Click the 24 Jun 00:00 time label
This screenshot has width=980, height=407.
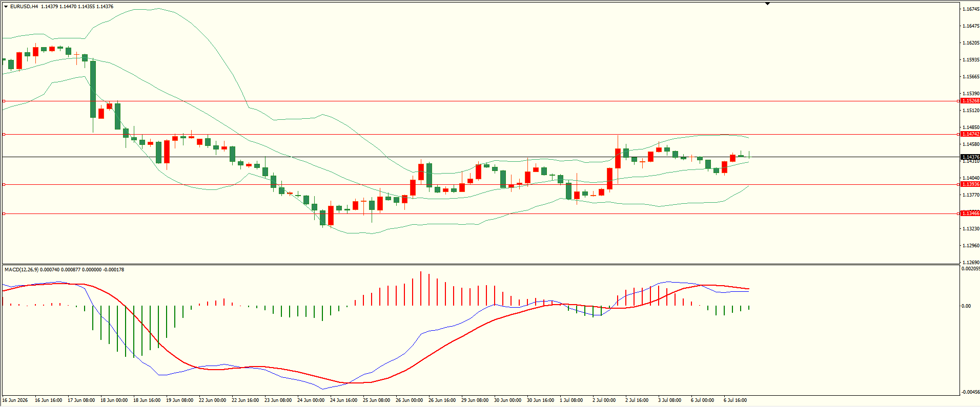311,400
